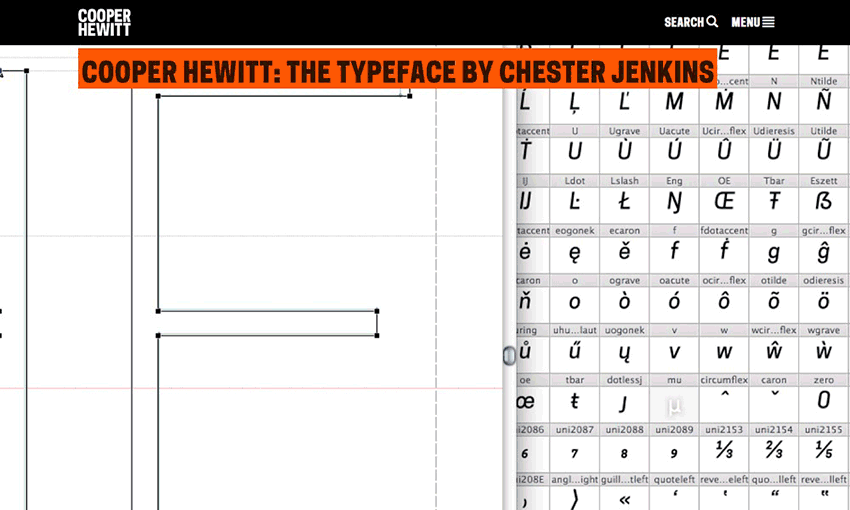Select the Ldot glyph cell
The width and height of the screenshot is (850, 510).
point(575,201)
